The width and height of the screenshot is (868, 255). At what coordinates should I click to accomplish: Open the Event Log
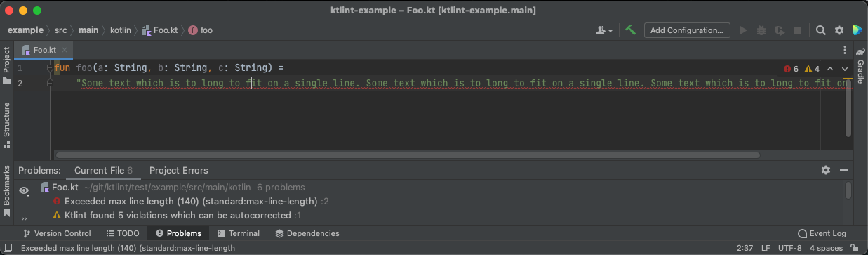pos(822,233)
